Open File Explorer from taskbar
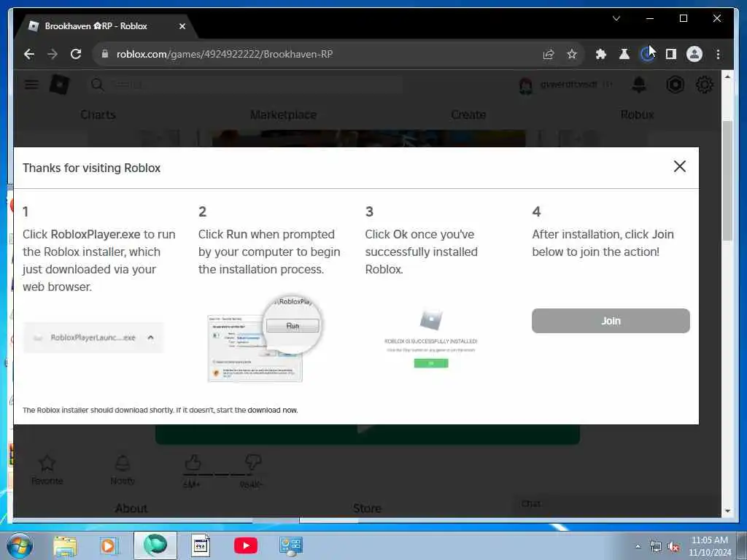 65,545
